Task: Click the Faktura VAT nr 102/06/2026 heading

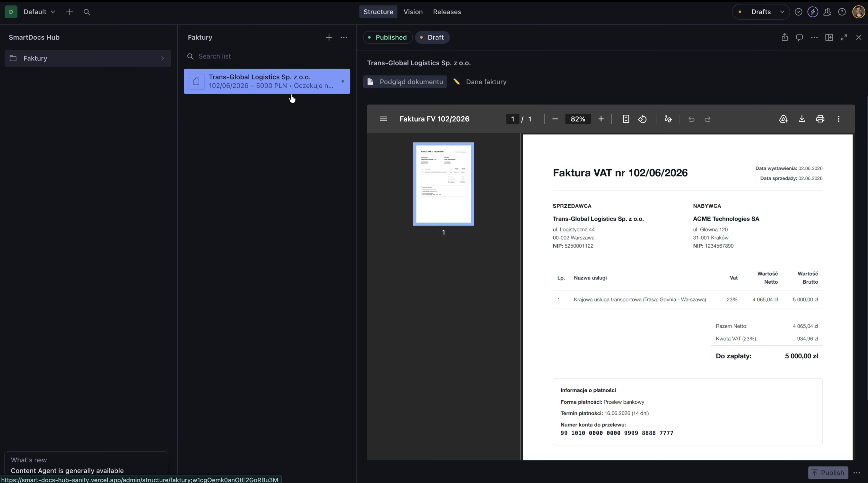Action: tap(620, 173)
